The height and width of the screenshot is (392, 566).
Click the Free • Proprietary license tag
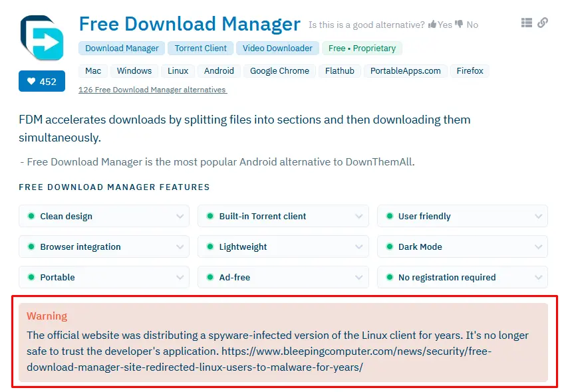pyautogui.click(x=362, y=49)
